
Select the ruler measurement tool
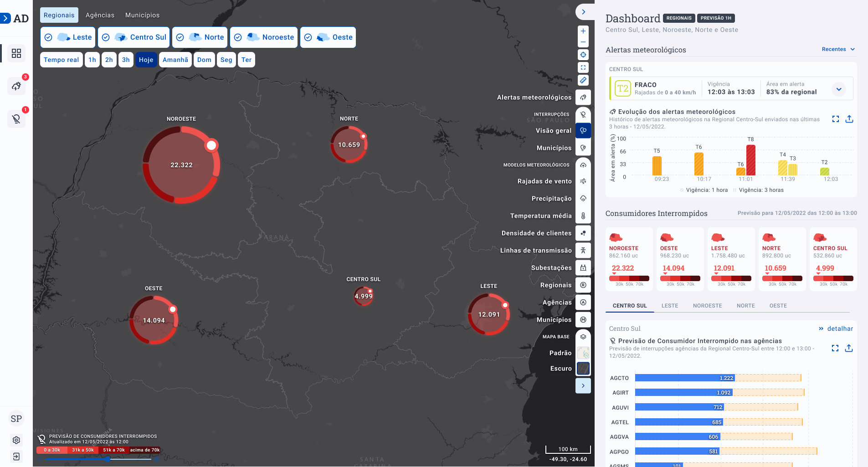tap(583, 80)
